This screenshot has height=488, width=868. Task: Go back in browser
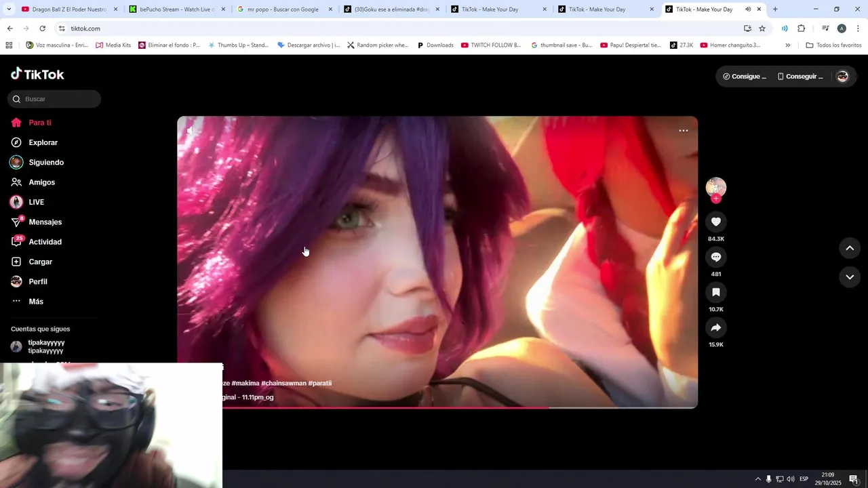coord(9,28)
